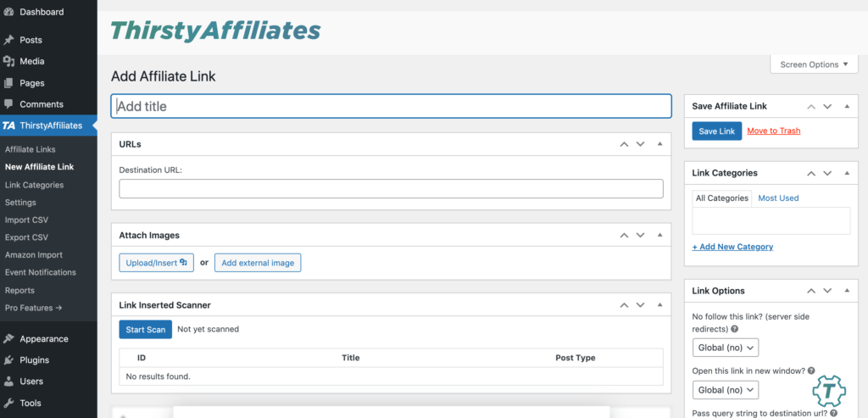Image resolution: width=868 pixels, height=418 pixels.
Task: Open Amazon Import in ThirstyAffiliates menu
Action: [33, 255]
